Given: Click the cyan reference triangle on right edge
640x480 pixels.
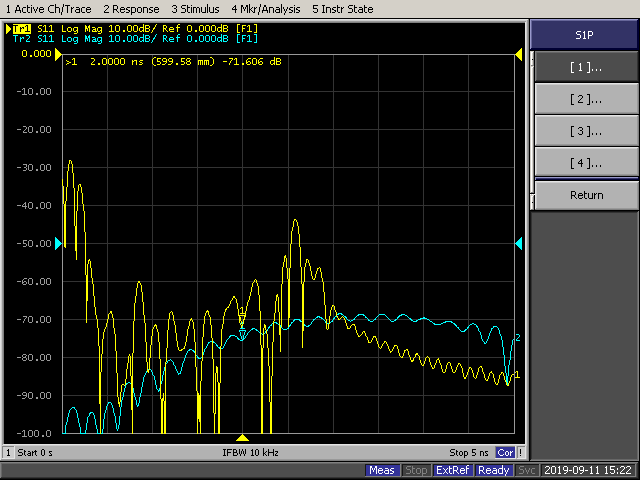Looking at the screenshot, I should (518, 244).
